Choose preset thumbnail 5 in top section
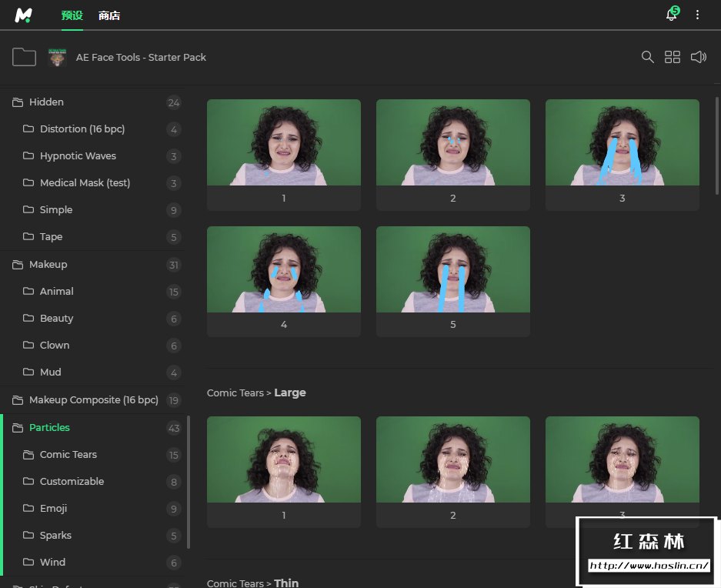 [x=452, y=270]
